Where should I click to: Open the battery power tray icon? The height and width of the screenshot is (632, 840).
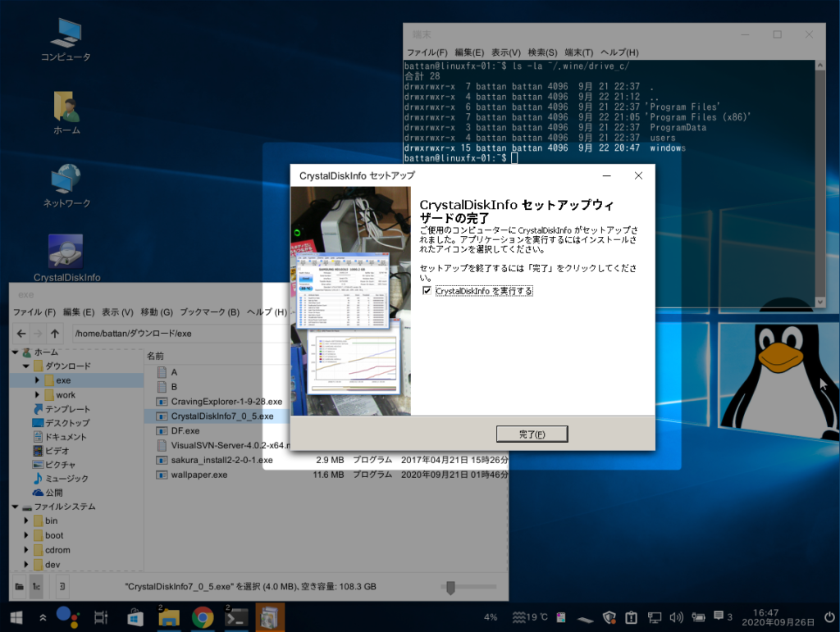[698, 617]
